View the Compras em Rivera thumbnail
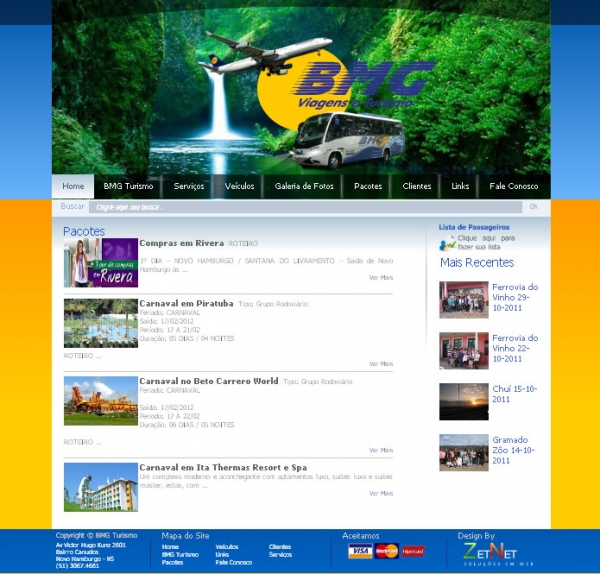Viewport: 600px width, 574px height. [101, 263]
